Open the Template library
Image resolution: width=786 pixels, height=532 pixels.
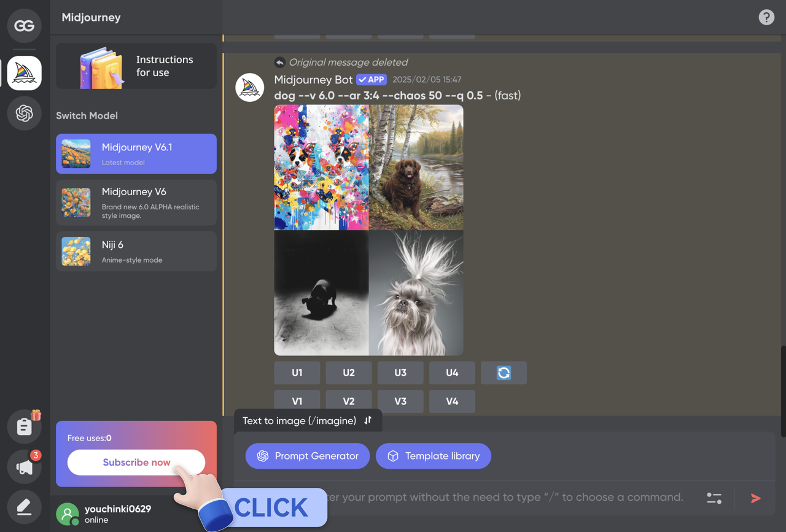pyautogui.click(x=434, y=456)
